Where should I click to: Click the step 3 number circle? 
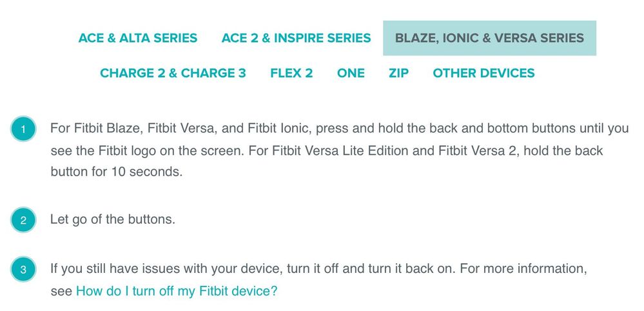(23, 269)
